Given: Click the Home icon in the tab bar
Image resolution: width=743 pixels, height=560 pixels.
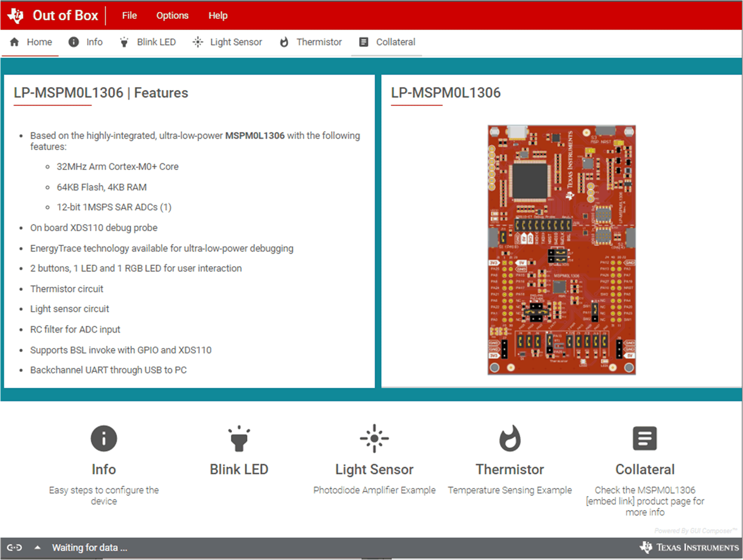Looking at the screenshot, I should (x=14, y=42).
